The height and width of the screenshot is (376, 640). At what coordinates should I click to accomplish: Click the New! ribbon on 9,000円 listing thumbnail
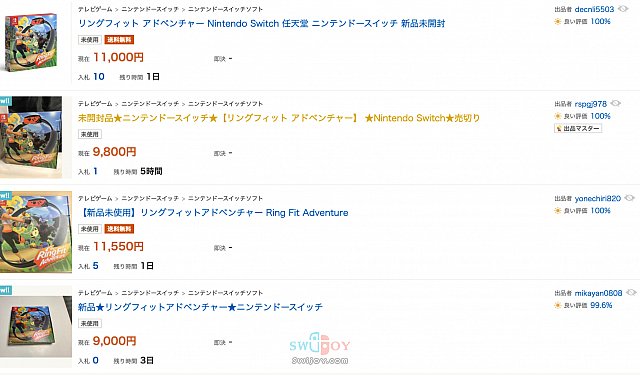[x=6, y=290]
